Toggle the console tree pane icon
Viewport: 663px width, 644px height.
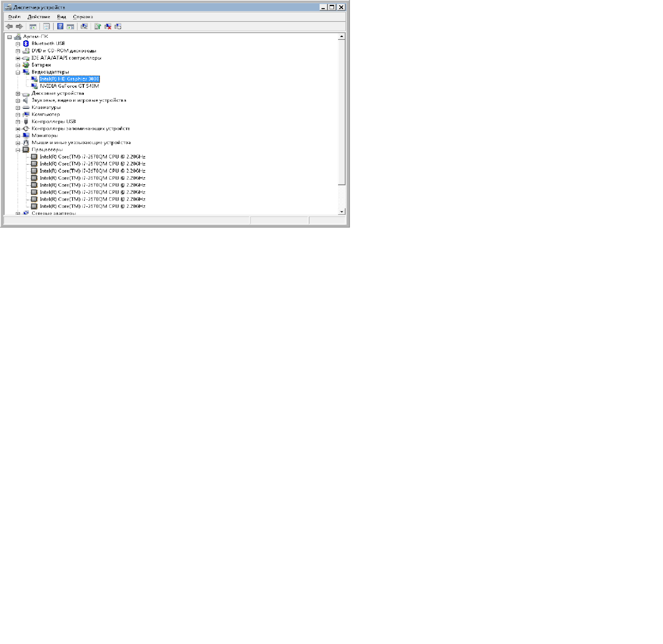pyautogui.click(x=33, y=26)
